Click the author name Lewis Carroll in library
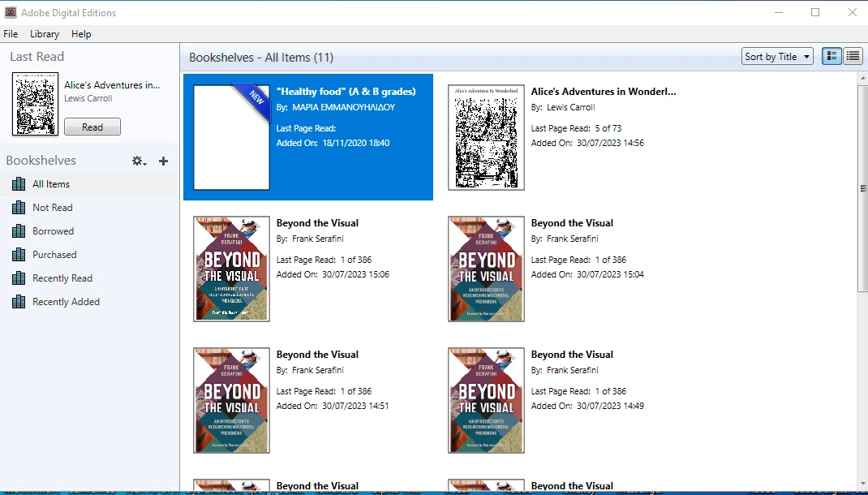The image size is (868, 495). pyautogui.click(x=571, y=107)
